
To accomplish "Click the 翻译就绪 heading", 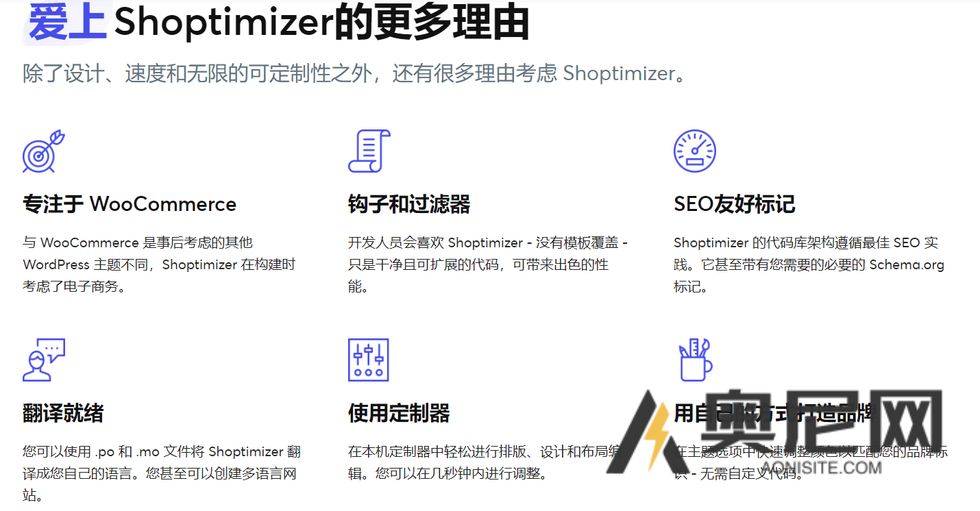I will (x=63, y=413).
